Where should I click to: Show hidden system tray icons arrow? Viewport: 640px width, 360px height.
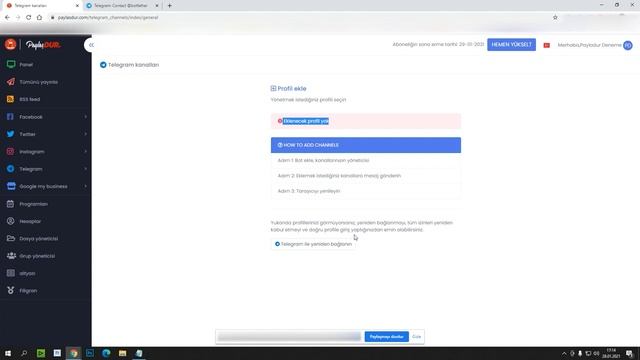564,353
